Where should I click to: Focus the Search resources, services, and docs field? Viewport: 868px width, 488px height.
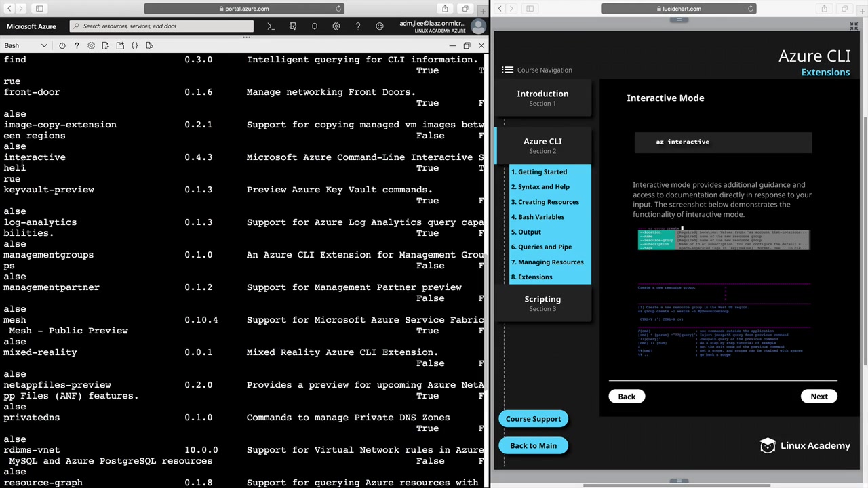[x=161, y=26]
